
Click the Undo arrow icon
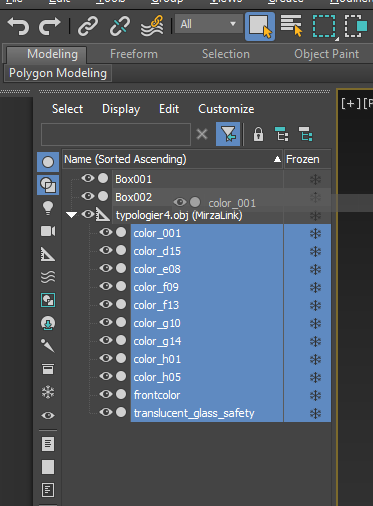click(18, 26)
